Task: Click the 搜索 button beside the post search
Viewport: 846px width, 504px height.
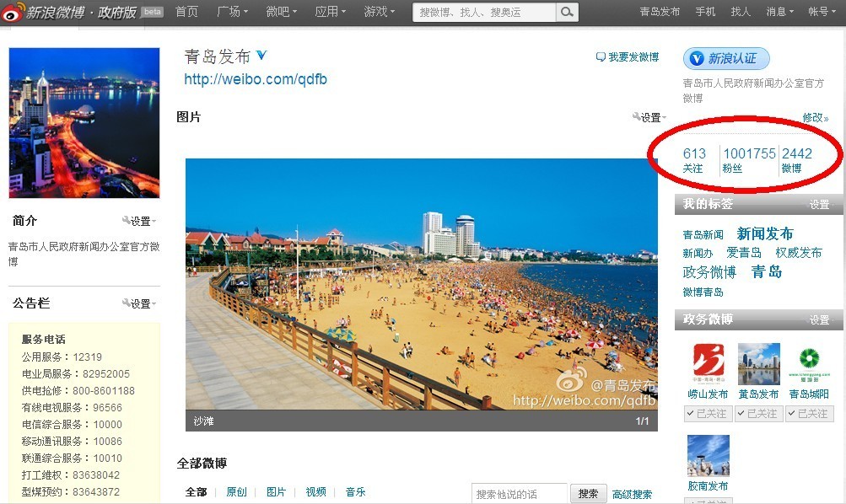Action: 588,494
